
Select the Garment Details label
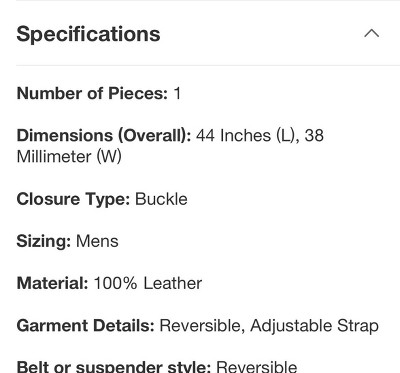[x=85, y=326]
